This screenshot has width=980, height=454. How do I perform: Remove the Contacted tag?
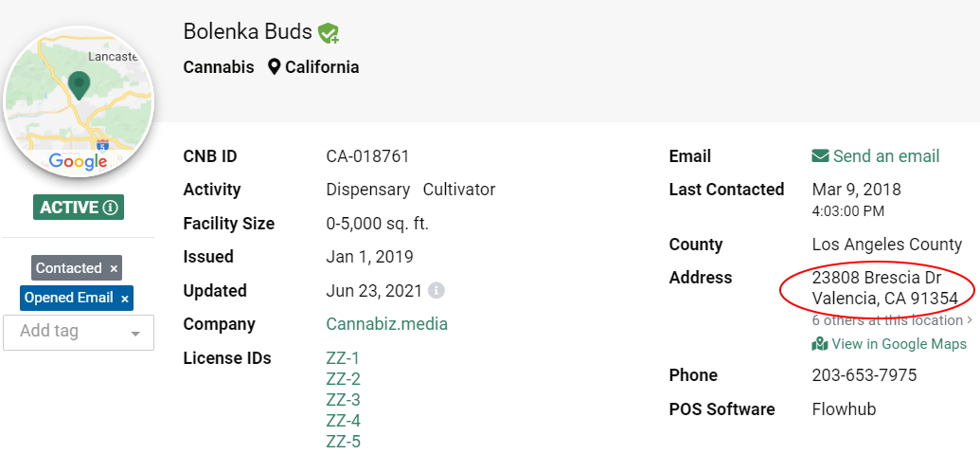click(x=114, y=269)
